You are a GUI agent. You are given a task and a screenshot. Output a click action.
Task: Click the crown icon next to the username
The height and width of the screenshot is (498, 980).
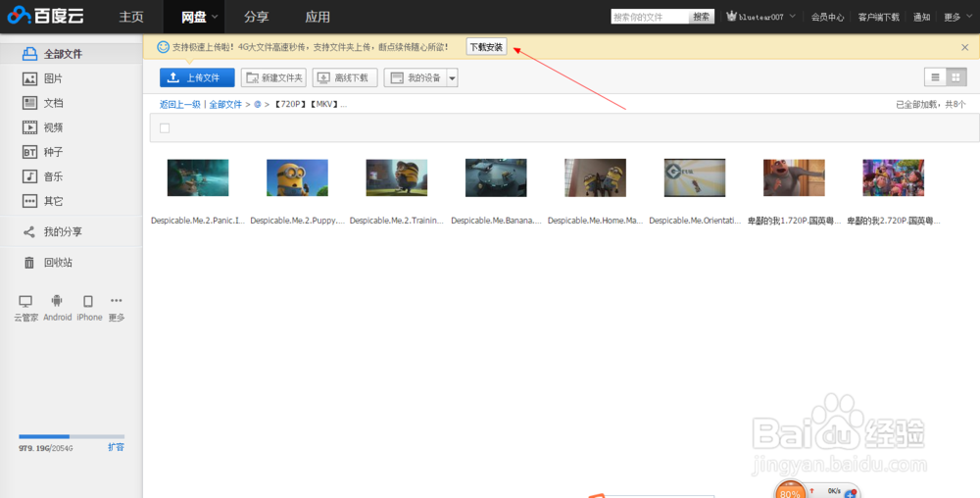pyautogui.click(x=731, y=17)
